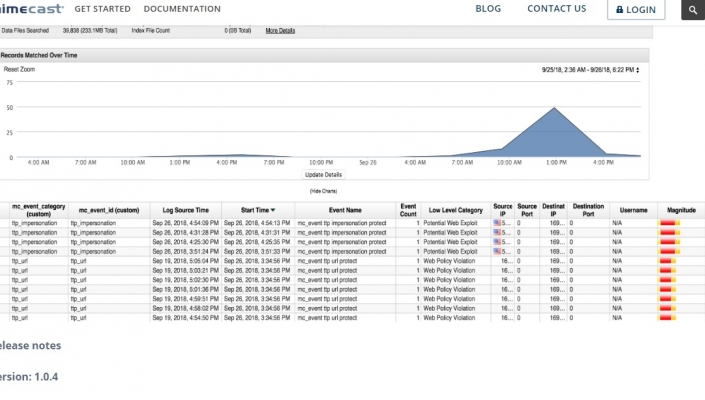
Task: Click the mc_event_id (custom) column header
Action: click(x=109, y=210)
